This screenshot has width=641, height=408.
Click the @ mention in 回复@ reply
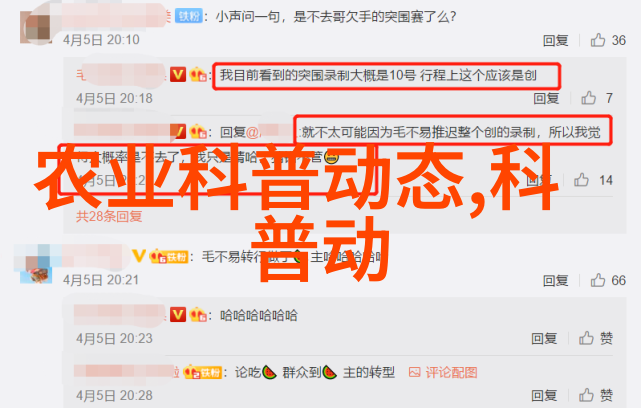(268, 132)
